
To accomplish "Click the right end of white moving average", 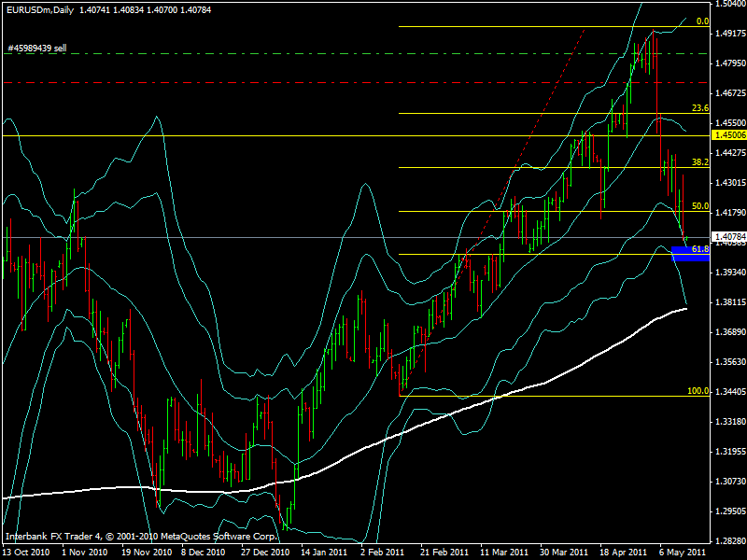I will (x=685, y=308).
